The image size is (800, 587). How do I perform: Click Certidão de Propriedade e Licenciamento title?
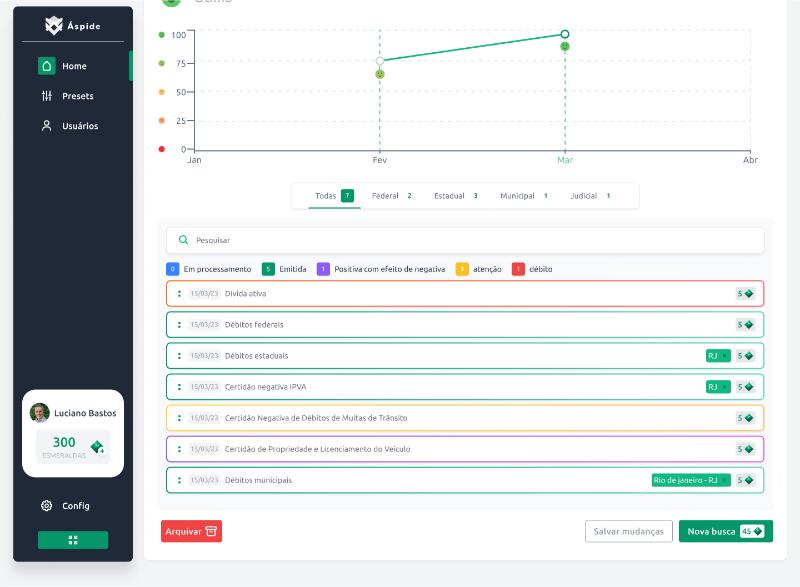[x=317, y=449]
